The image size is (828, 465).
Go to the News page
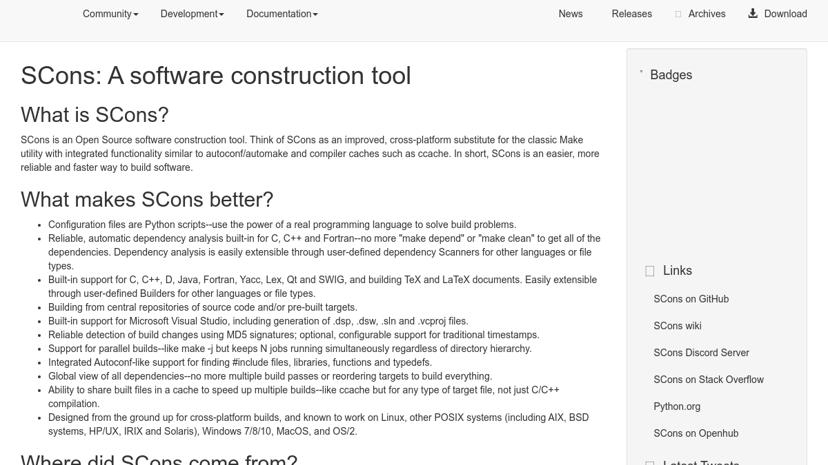point(570,14)
